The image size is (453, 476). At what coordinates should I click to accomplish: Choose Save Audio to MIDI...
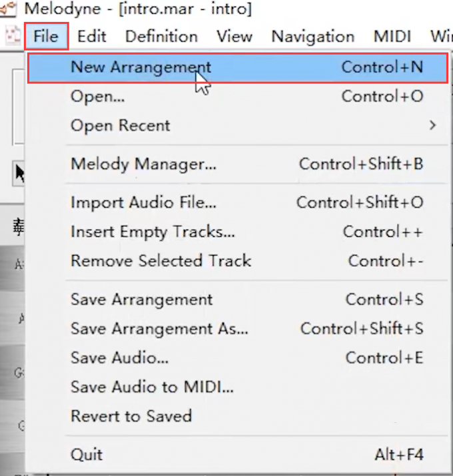coord(238,387)
